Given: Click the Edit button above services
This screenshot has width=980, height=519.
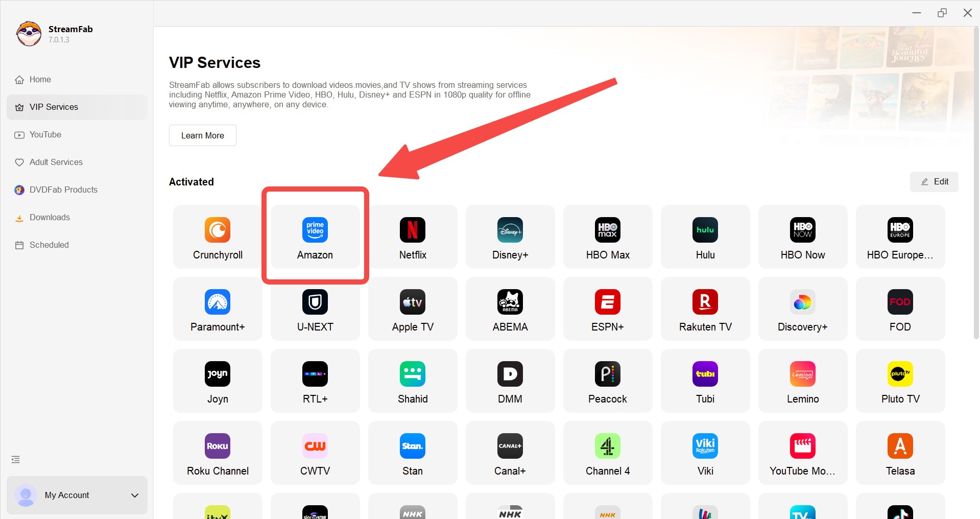Looking at the screenshot, I should click(934, 181).
